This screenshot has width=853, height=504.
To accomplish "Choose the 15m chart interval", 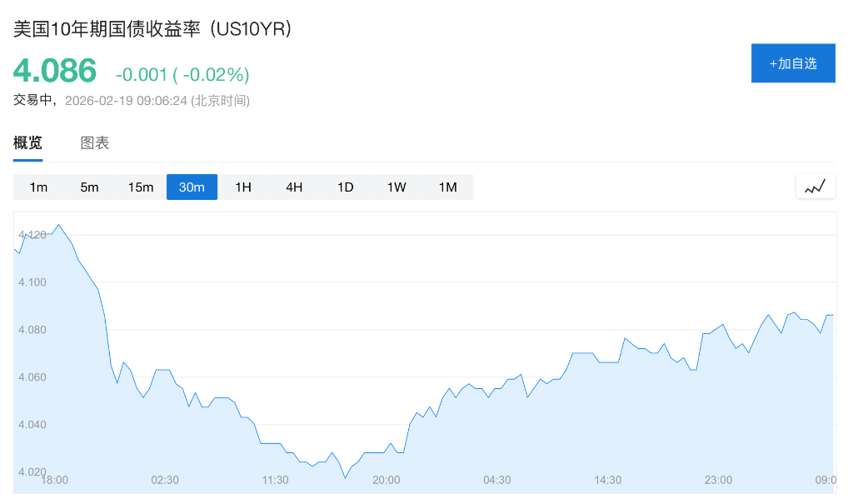I will click(141, 187).
